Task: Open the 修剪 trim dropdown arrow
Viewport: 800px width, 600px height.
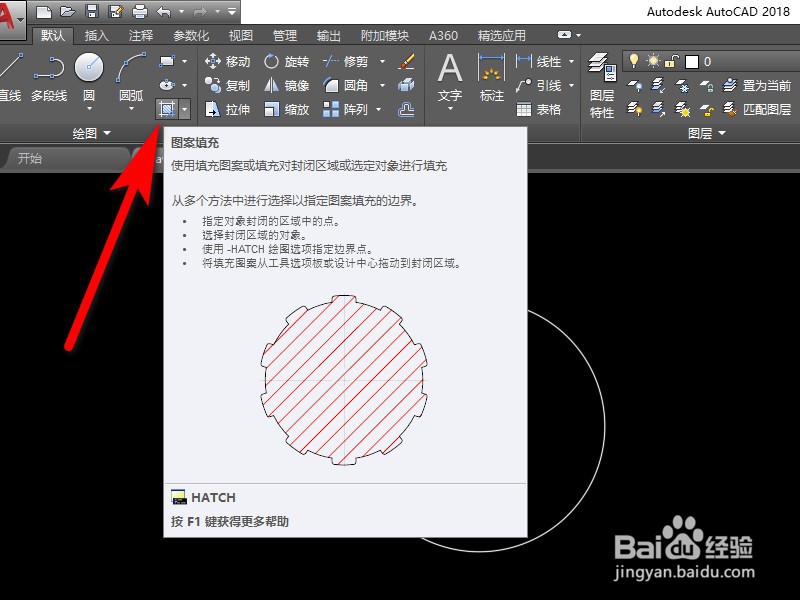Action: tap(383, 62)
